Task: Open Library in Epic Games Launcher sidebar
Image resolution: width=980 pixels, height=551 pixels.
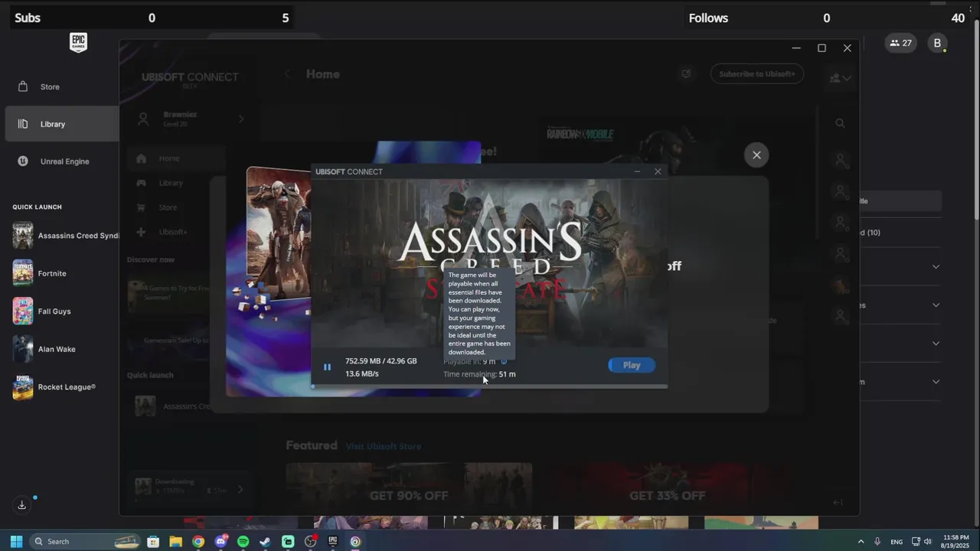Action: 61,124
